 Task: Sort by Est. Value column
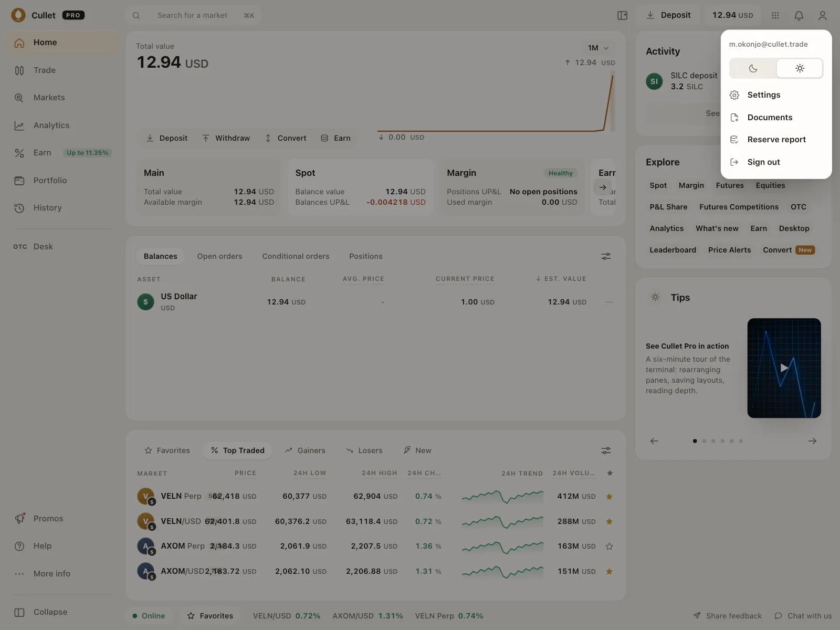(x=561, y=279)
